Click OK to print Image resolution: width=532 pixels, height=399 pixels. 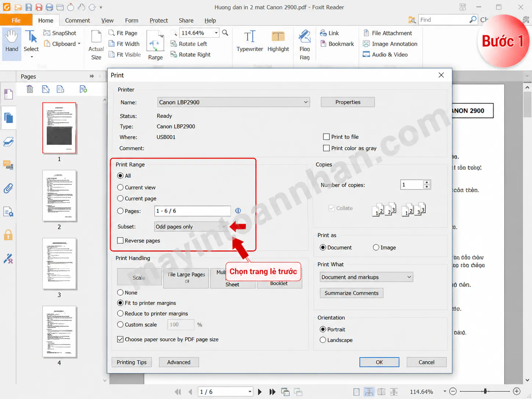pos(379,362)
